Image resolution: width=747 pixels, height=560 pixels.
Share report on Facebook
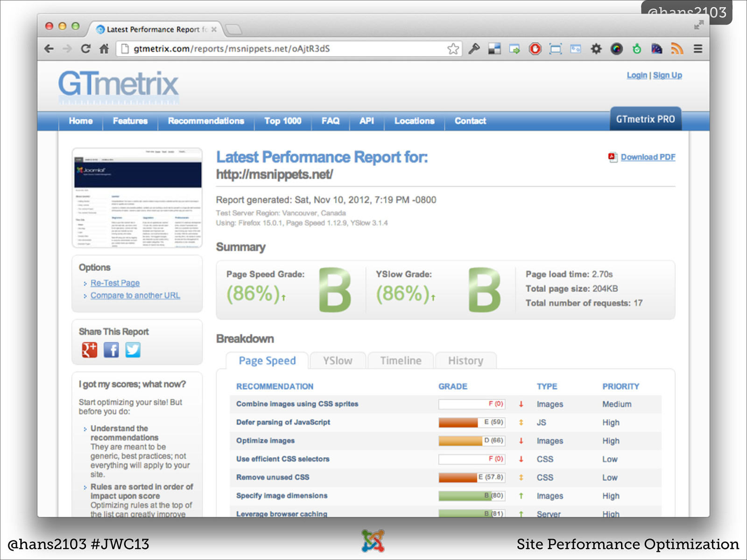pos(111,350)
